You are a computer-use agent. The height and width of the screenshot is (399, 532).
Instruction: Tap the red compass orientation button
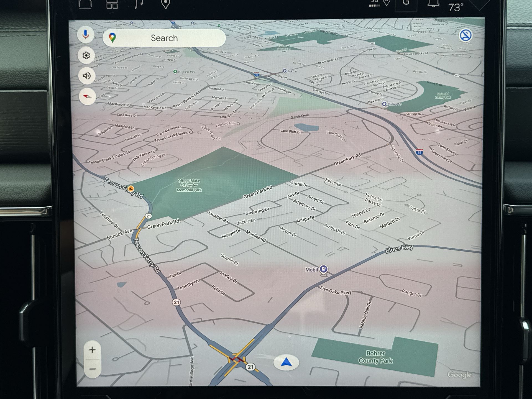coord(87,96)
